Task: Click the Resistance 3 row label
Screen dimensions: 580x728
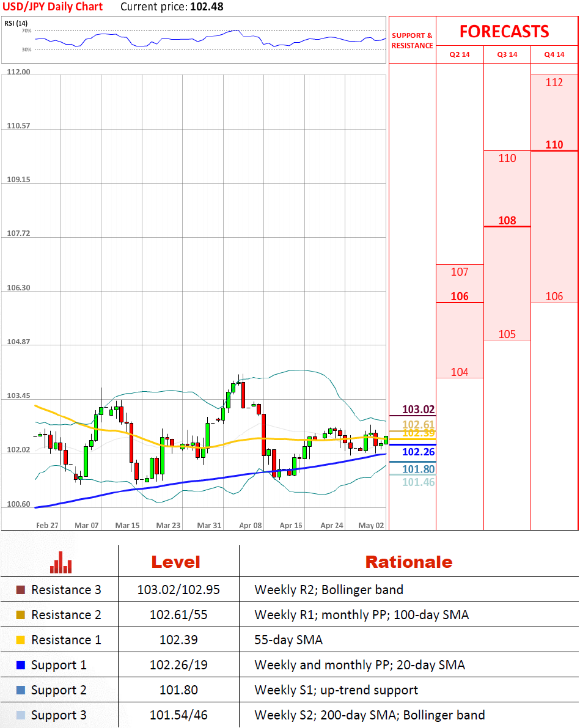Action: (66, 590)
